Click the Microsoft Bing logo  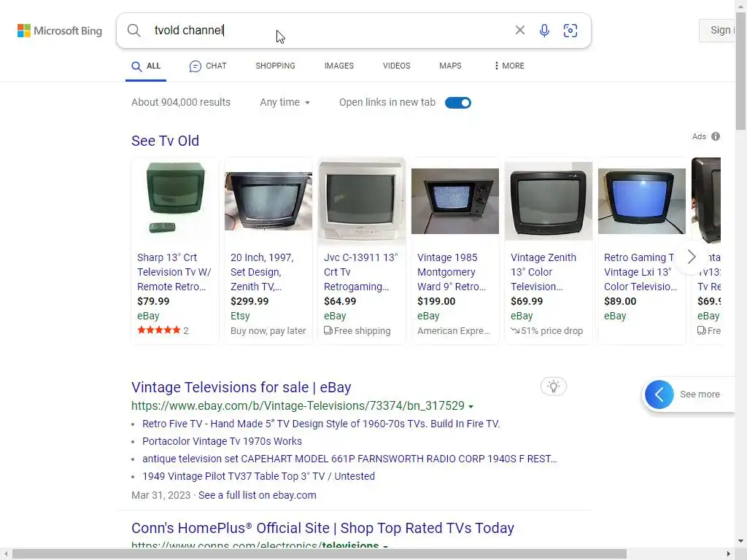click(x=60, y=31)
